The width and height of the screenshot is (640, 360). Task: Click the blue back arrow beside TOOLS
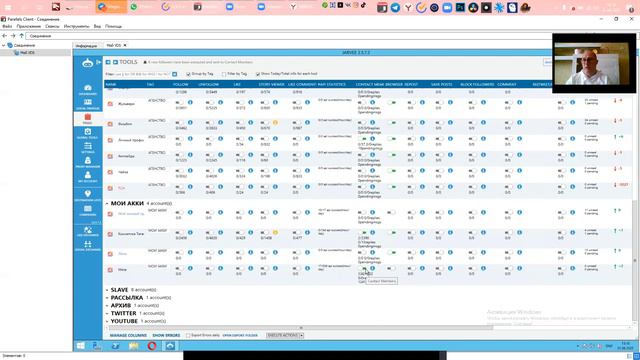tap(108, 62)
